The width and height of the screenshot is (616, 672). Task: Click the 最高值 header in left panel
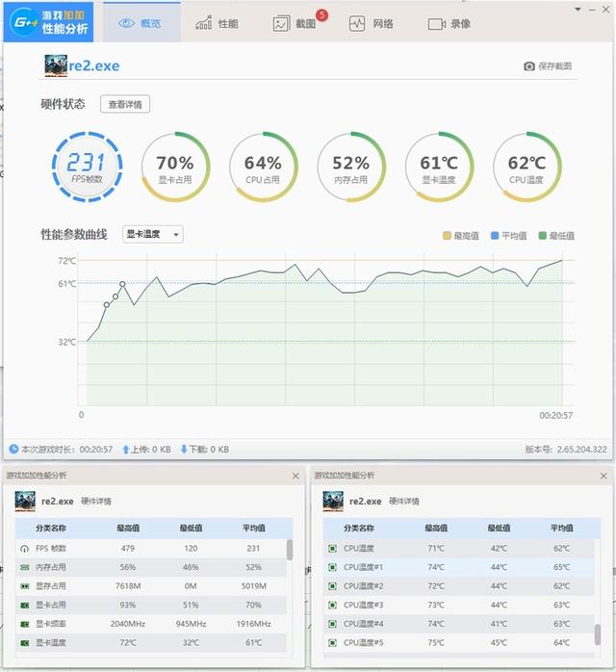click(x=128, y=528)
